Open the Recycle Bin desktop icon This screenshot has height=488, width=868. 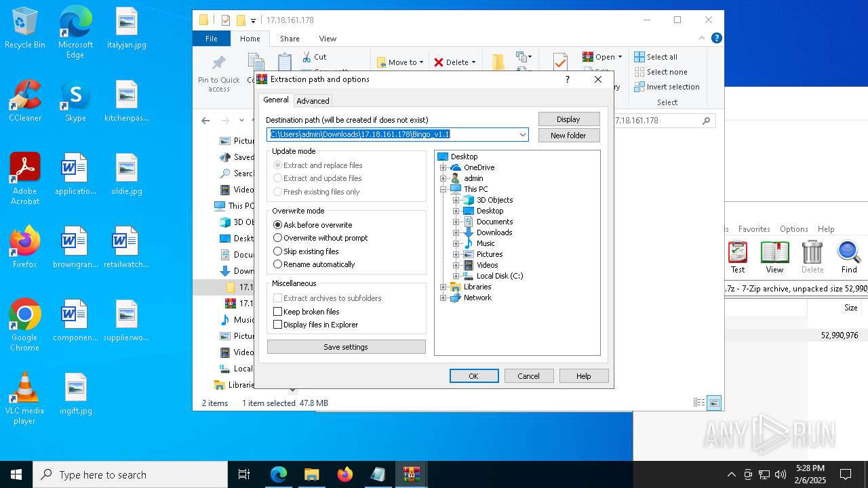click(25, 28)
